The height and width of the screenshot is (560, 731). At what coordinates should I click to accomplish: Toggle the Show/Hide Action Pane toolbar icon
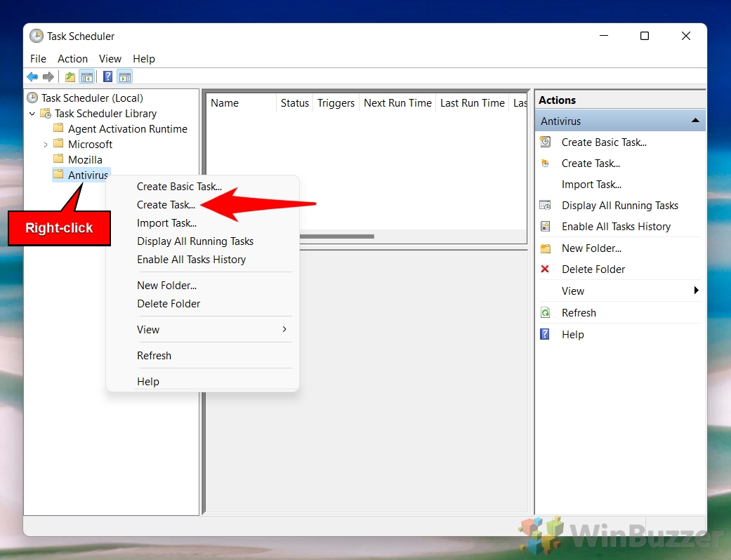click(x=125, y=77)
